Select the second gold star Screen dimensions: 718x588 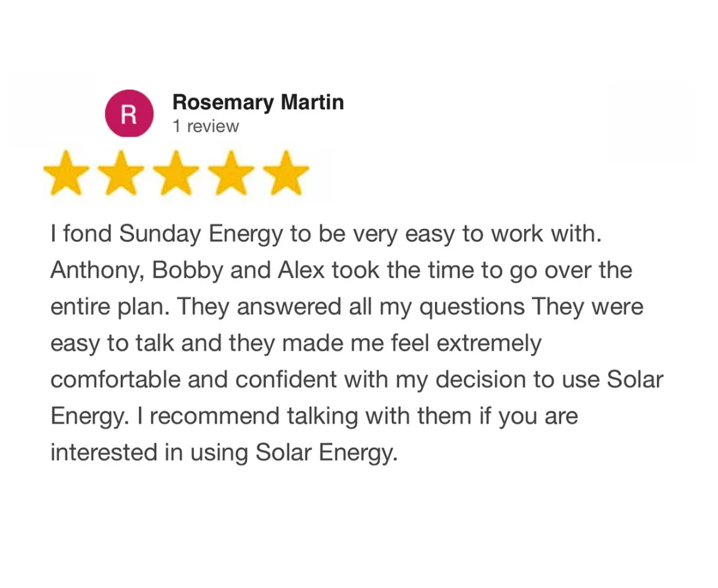pyautogui.click(x=121, y=172)
